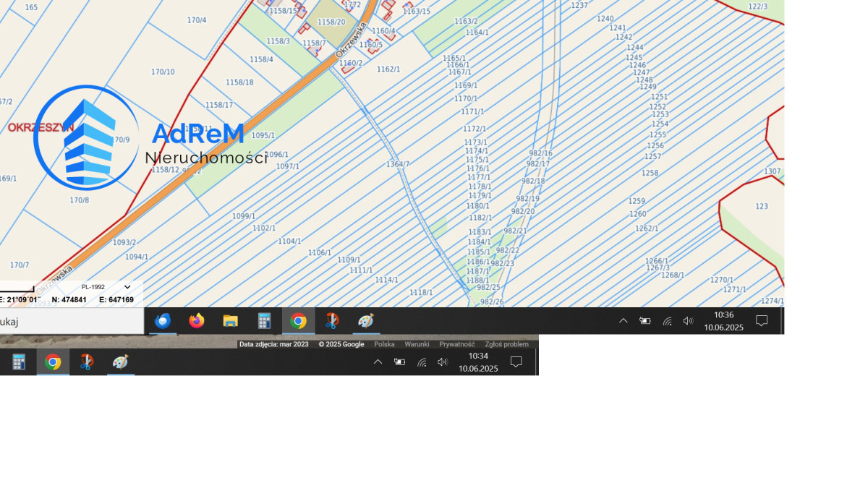Click the E: 647169 coordinate readout
The image size is (868, 488).
[x=116, y=299]
